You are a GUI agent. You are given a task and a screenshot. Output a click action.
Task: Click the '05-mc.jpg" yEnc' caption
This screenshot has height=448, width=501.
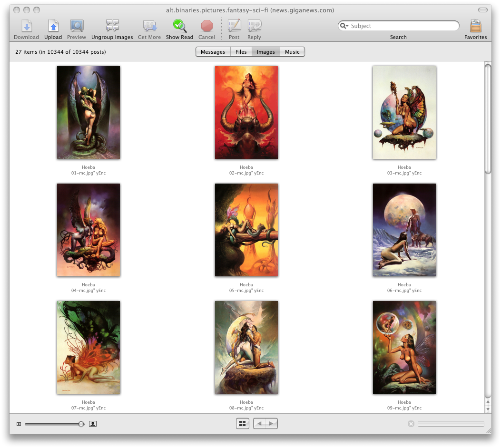click(x=246, y=291)
